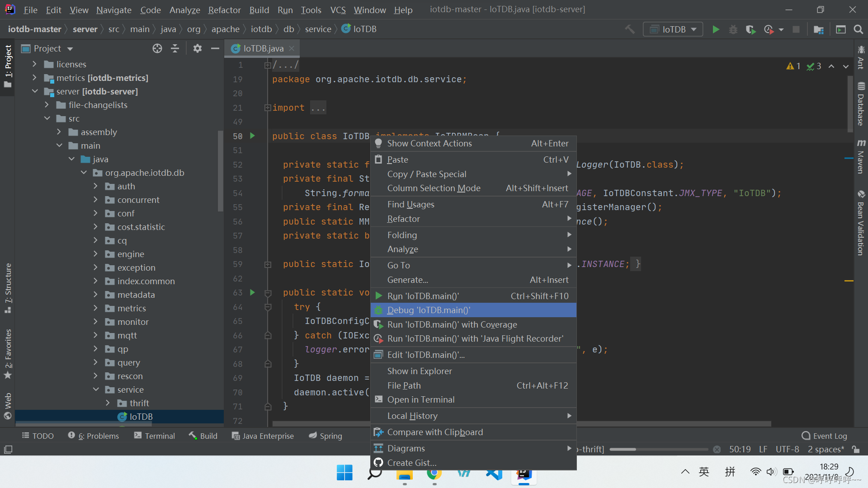
Task: Open the Ant tool window
Action: pyautogui.click(x=861, y=57)
